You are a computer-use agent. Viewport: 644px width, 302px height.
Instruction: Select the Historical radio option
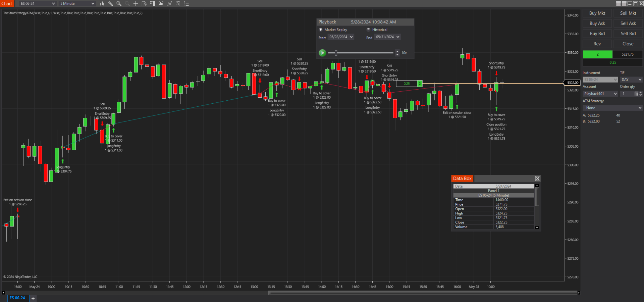click(368, 30)
